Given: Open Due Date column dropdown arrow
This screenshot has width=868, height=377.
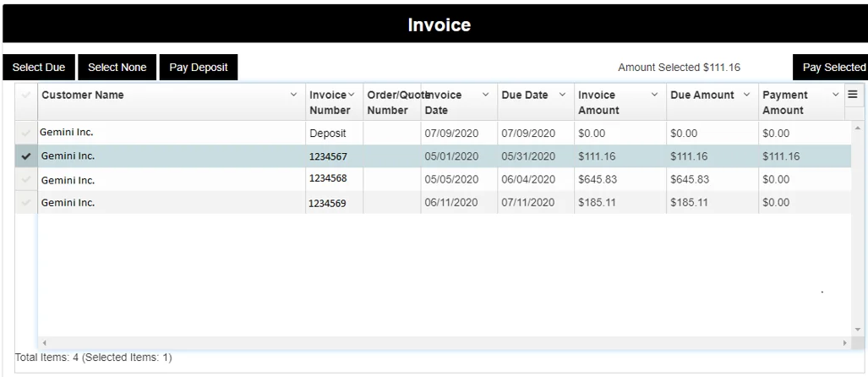Looking at the screenshot, I should 561,95.
